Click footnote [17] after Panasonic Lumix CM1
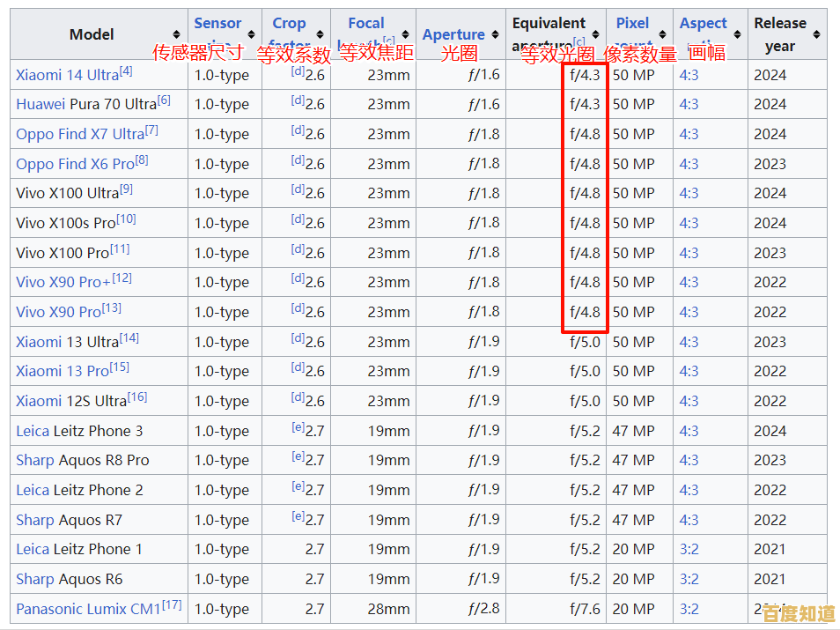Screen dimensions: 840x630 [173, 605]
